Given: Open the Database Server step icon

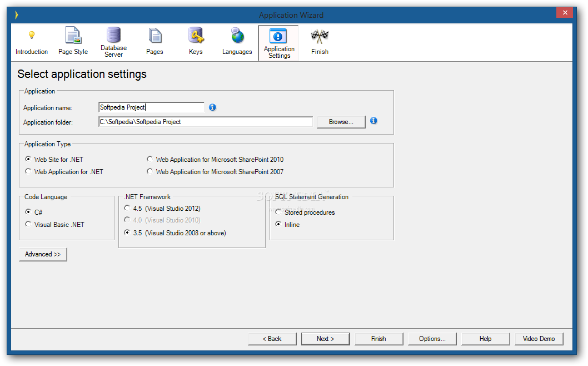Looking at the screenshot, I should tap(113, 42).
